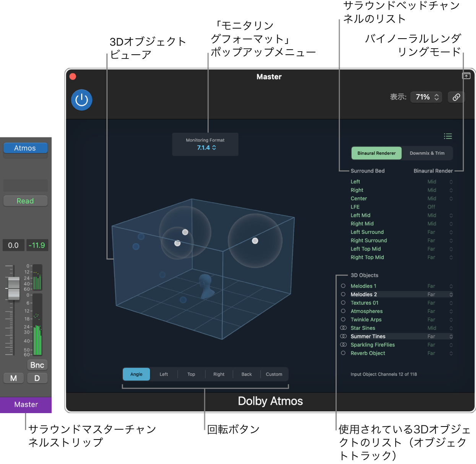Image resolution: width=476 pixels, height=464 pixels.
Task: Change binaural mode for Left Surround
Action: tap(440, 232)
